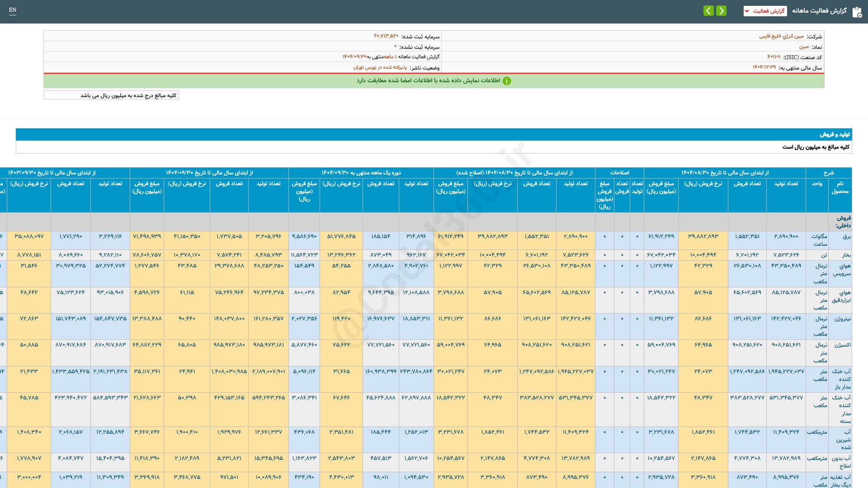Click the green right arrow navigation button
868x488 pixels.
click(722, 10)
